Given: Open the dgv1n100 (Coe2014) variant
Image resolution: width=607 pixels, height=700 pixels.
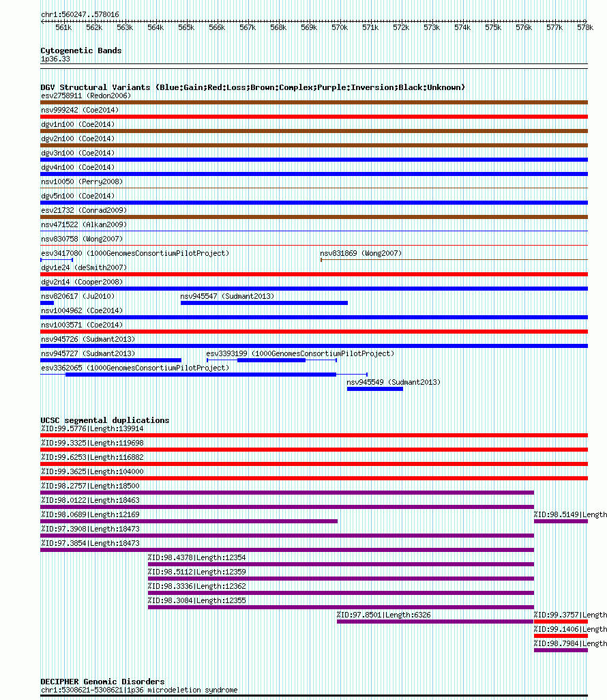Looking at the screenshot, I should pyautogui.click(x=314, y=131).
